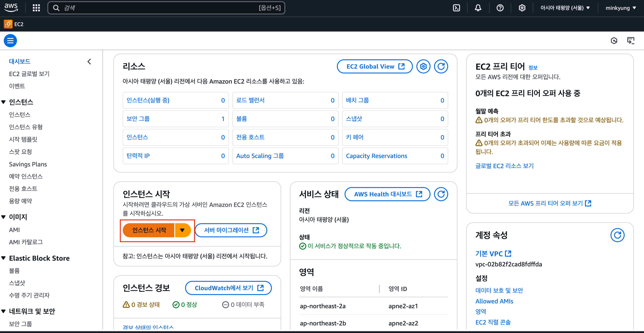This screenshot has width=644, height=333.
Task: Click ap-northeast-2a zone row
Action: coord(373,306)
